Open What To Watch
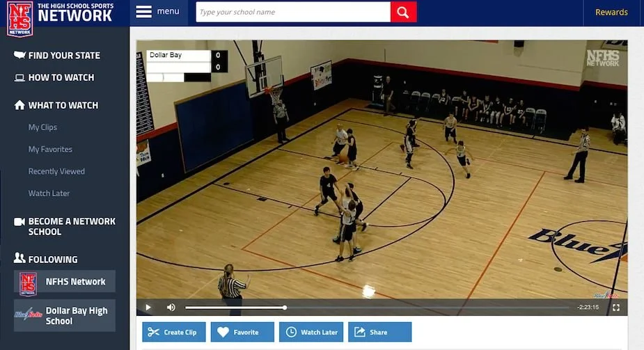Image resolution: width=644 pixels, height=350 pixels. (63, 106)
